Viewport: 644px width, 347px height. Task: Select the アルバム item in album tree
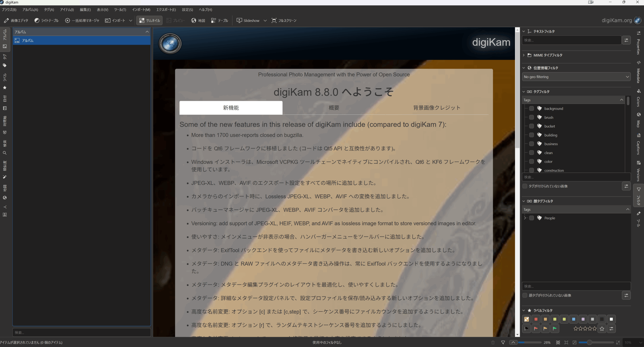(28, 41)
